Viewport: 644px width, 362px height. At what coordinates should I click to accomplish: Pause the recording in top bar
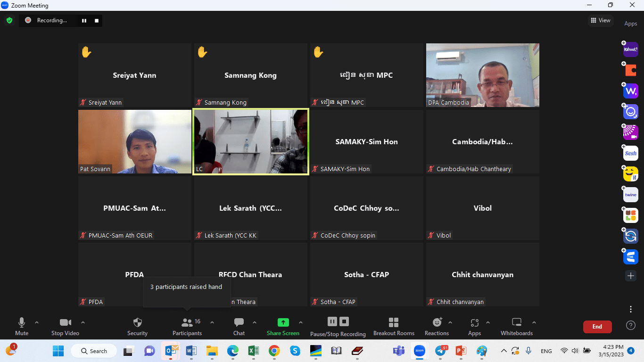click(84, 20)
